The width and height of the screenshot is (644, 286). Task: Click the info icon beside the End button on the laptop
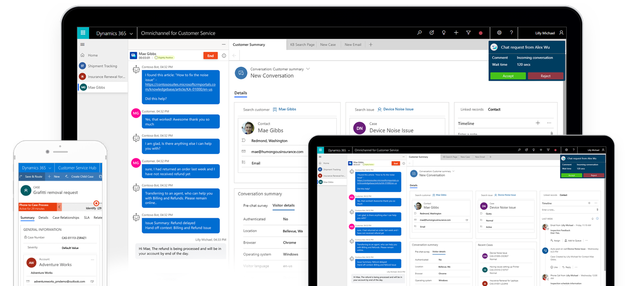pyautogui.click(x=224, y=56)
